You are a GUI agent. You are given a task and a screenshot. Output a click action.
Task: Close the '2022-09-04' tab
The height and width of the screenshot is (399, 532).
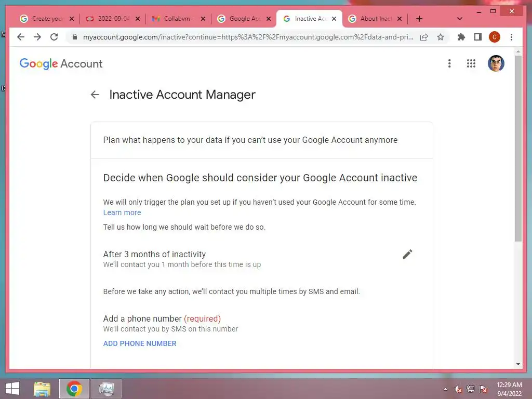click(x=137, y=19)
